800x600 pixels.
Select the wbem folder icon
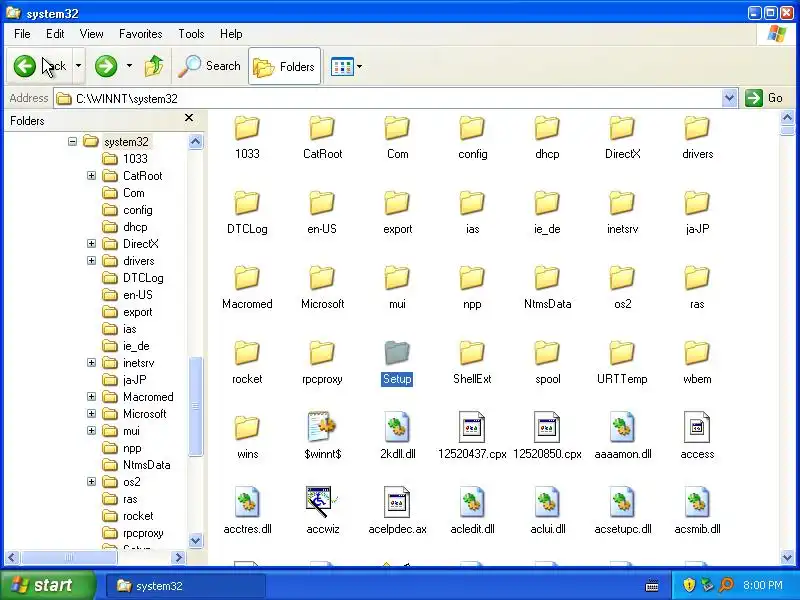[x=697, y=353]
